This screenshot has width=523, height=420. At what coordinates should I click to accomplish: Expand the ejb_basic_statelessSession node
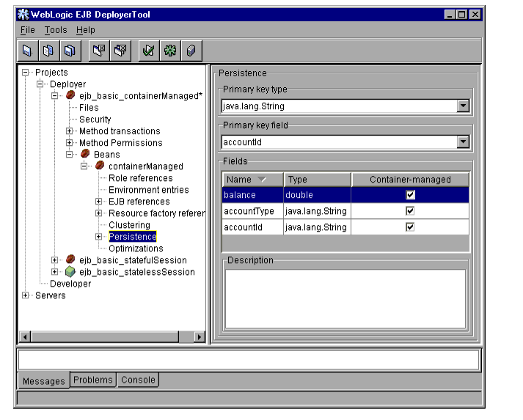coord(54,272)
